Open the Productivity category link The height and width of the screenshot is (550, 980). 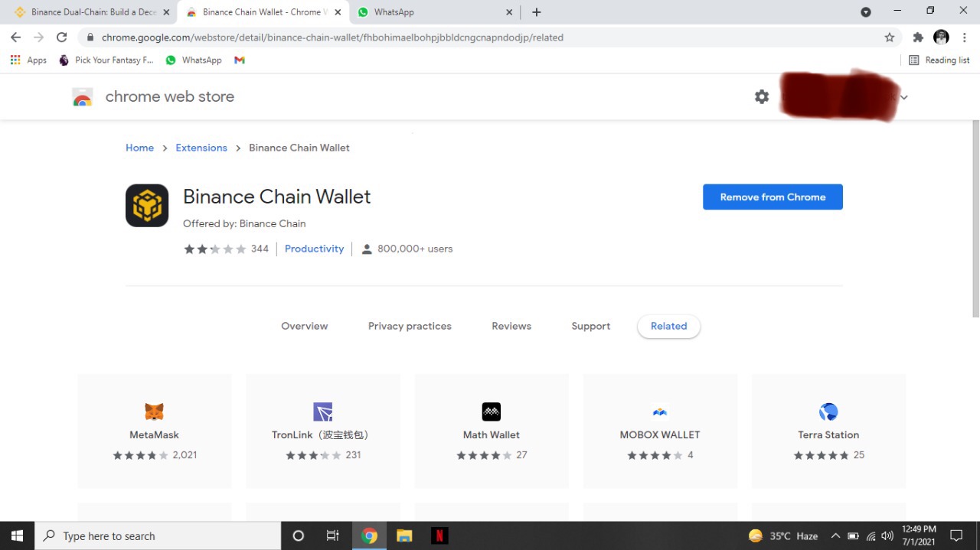click(314, 249)
